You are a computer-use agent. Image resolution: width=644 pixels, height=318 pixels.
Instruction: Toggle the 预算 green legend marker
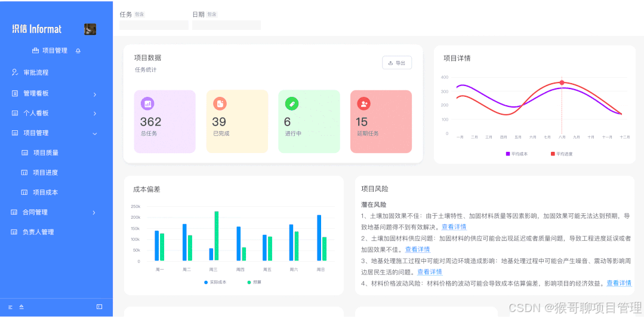tap(249, 282)
